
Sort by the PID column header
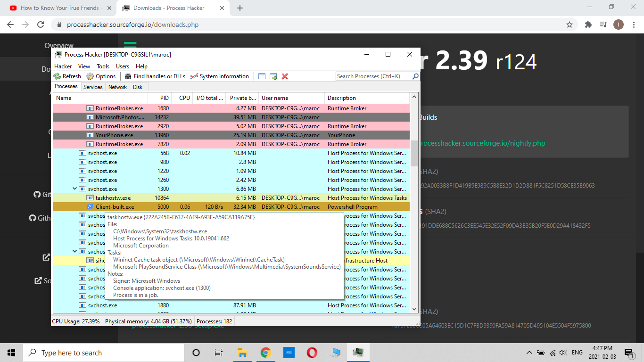(159, 98)
